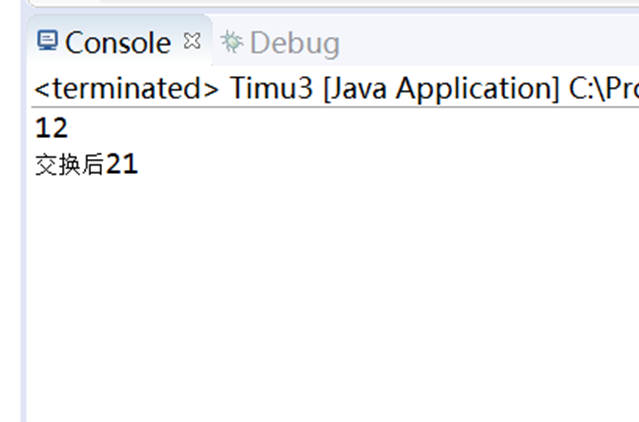The height and width of the screenshot is (422, 639).
Task: Click empty tab bar area right of Debug
Action: click(490, 42)
